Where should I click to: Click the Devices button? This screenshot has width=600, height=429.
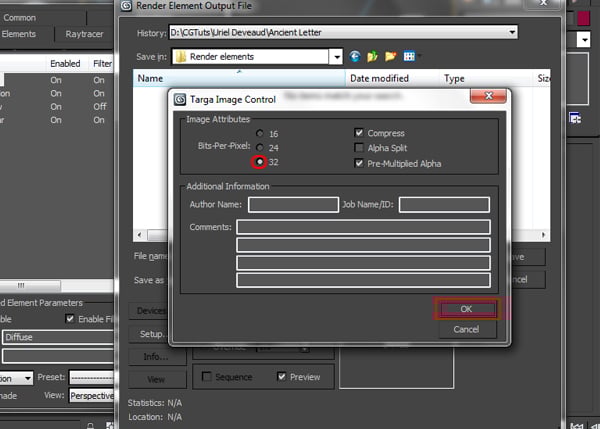click(x=150, y=311)
